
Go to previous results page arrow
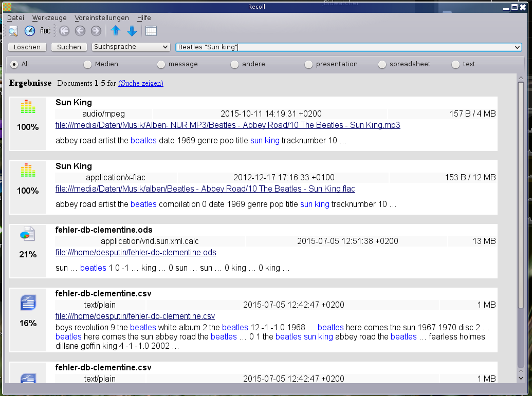point(80,31)
